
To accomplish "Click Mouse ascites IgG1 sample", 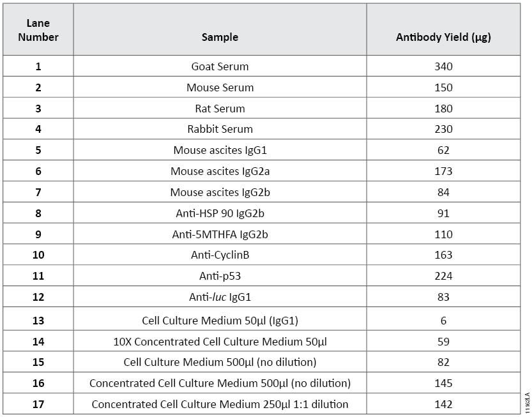I will coord(220,150).
